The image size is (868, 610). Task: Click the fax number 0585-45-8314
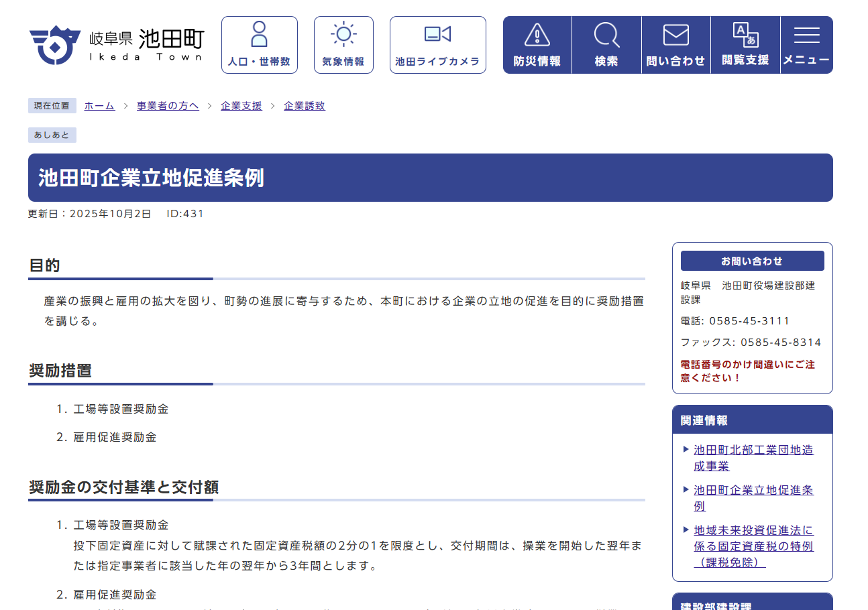pos(781,343)
